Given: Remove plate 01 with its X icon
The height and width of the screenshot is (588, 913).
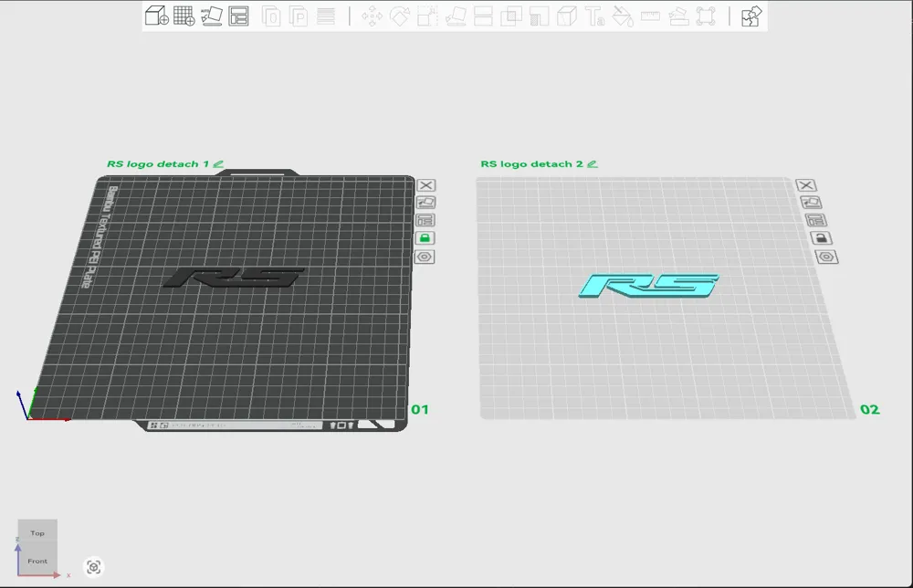Looking at the screenshot, I should point(426,185).
